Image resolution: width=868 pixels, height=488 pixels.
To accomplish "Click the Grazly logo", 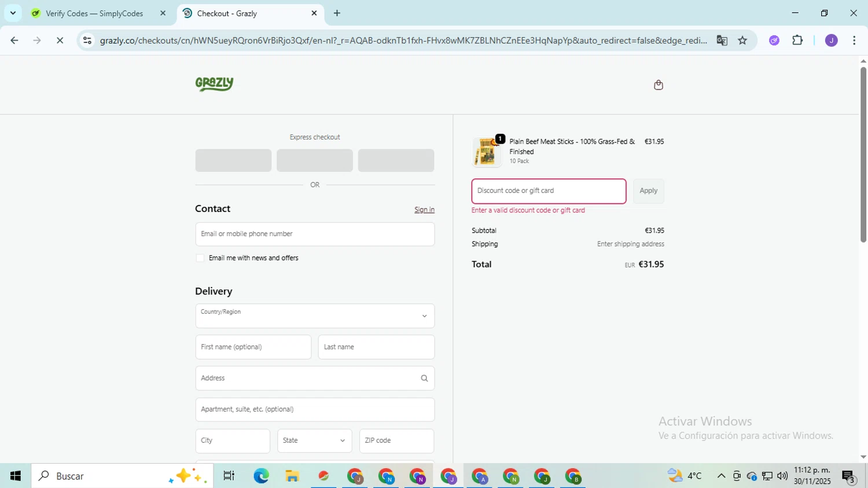I will click(214, 84).
